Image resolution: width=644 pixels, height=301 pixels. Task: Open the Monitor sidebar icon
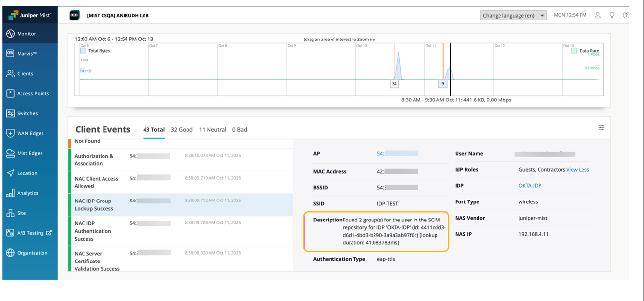(10, 34)
